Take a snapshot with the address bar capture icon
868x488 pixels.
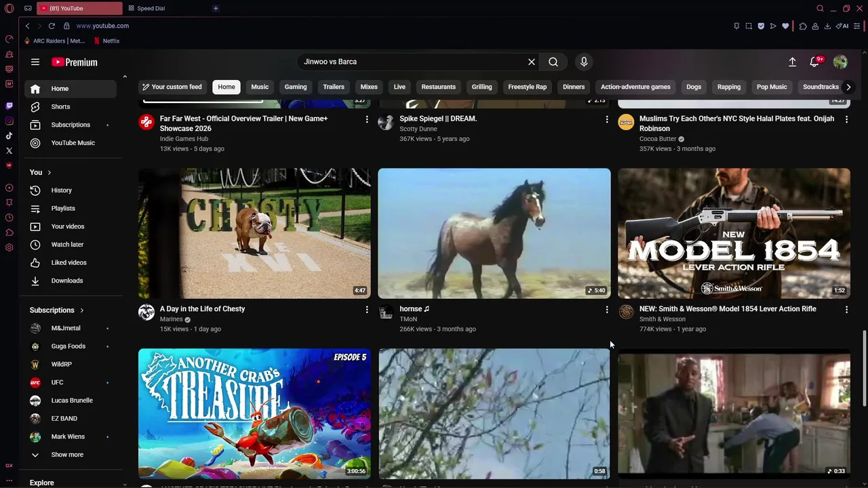click(x=749, y=26)
